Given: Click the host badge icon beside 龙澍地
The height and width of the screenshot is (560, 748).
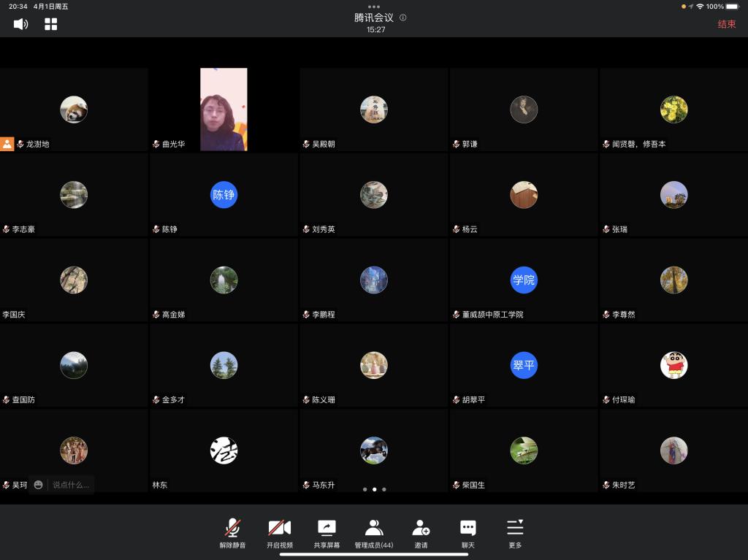Looking at the screenshot, I should (7, 144).
